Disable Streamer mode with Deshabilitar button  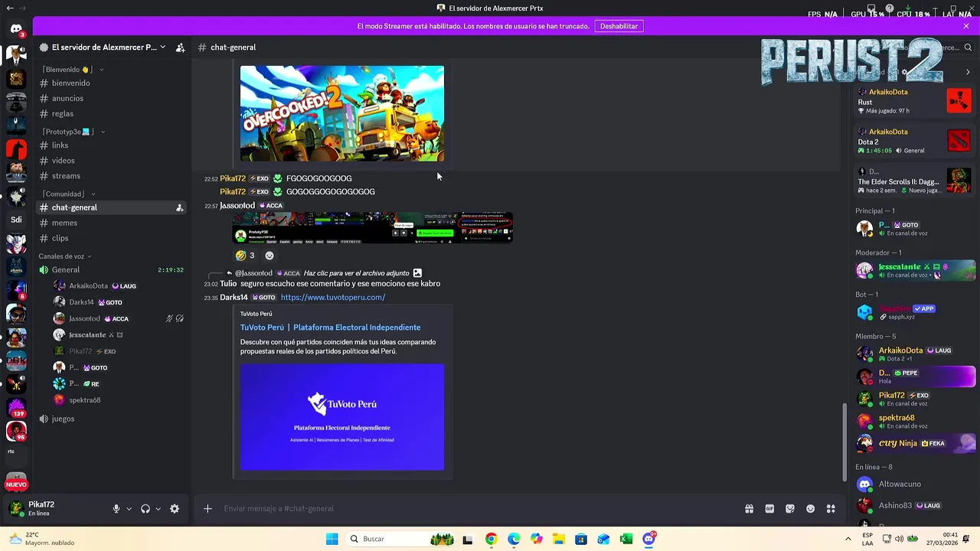(x=619, y=26)
